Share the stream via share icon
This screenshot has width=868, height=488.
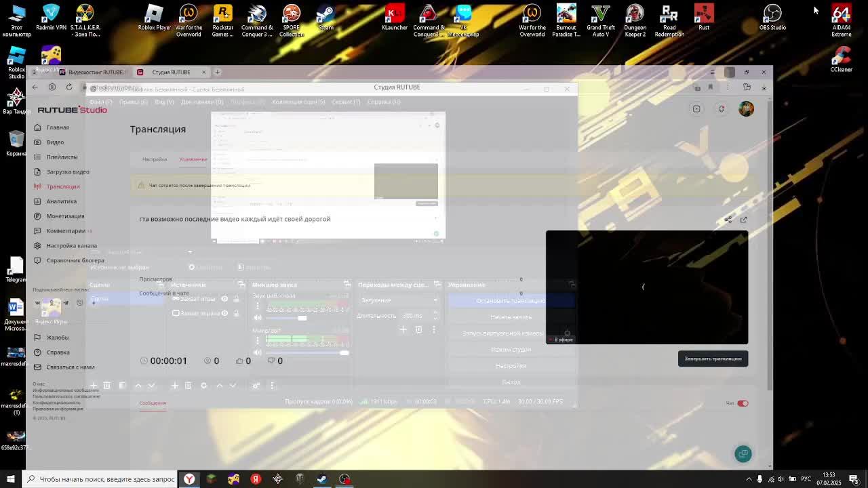(728, 220)
